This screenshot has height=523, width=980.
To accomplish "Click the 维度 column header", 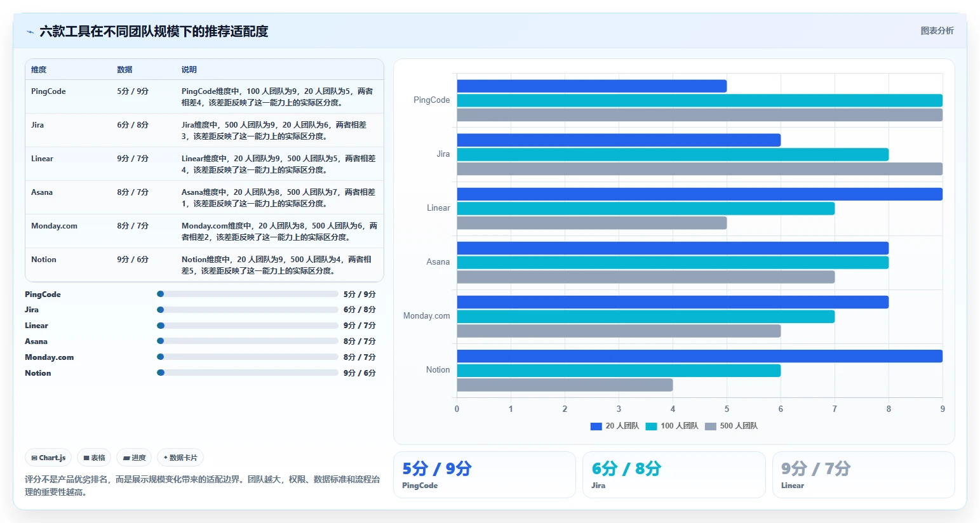I will (x=39, y=70).
